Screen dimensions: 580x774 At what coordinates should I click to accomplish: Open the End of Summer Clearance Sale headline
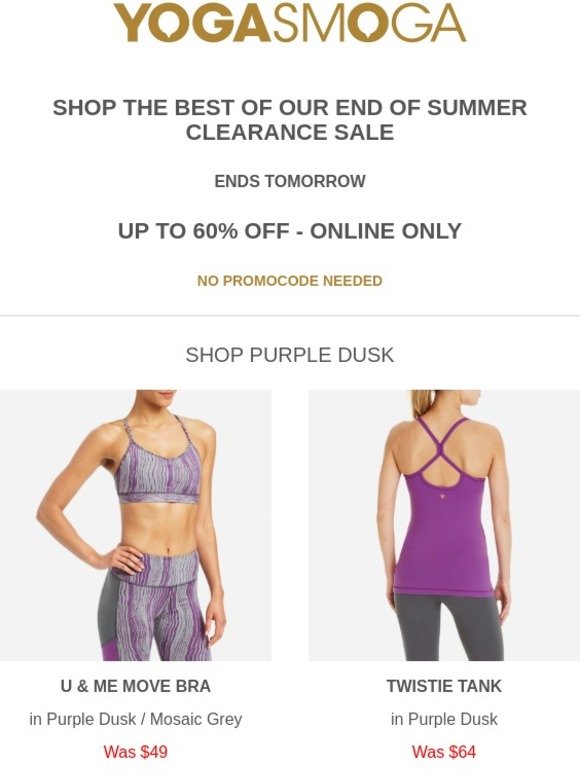click(290, 120)
